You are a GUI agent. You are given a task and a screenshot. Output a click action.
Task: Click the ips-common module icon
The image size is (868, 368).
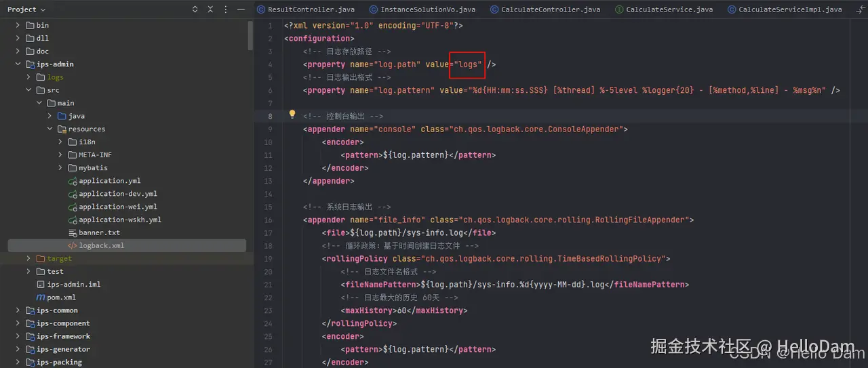30,310
